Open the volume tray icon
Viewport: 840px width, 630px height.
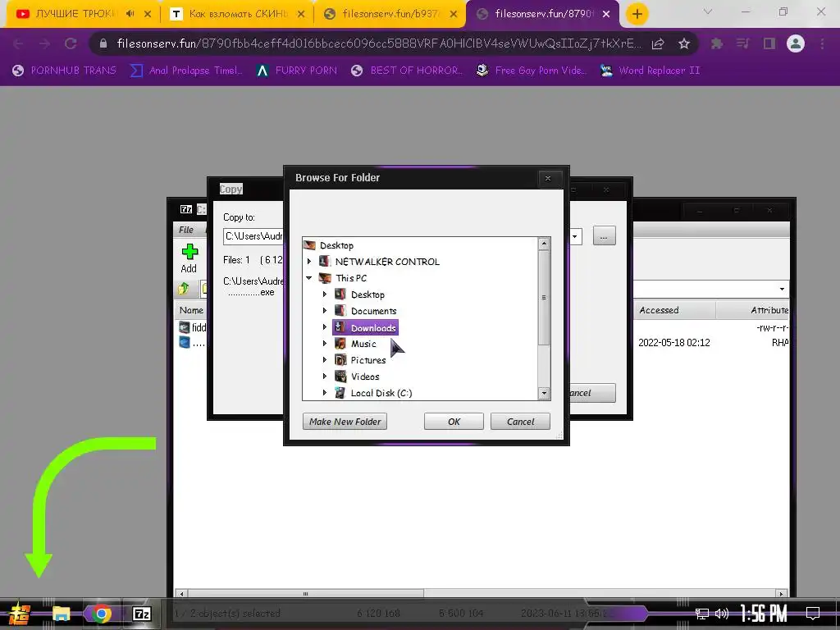coord(722,614)
